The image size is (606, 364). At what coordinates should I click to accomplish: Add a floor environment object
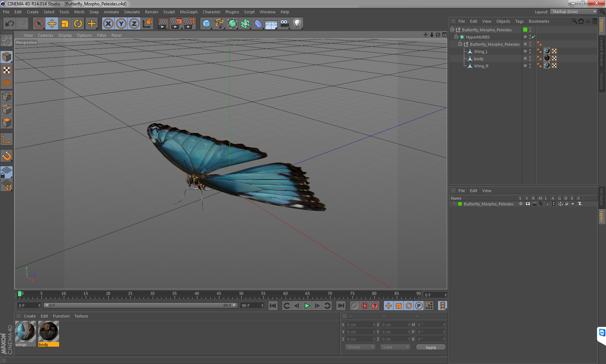coord(271,24)
